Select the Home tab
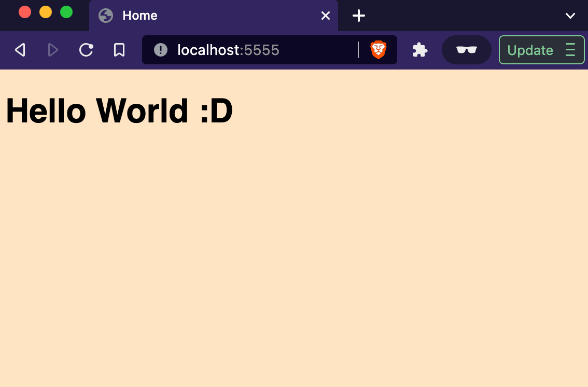 (x=207, y=16)
